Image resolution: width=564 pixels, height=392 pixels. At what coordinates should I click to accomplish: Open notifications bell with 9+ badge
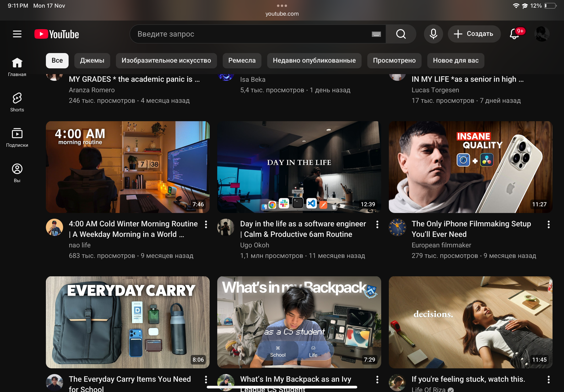[514, 34]
